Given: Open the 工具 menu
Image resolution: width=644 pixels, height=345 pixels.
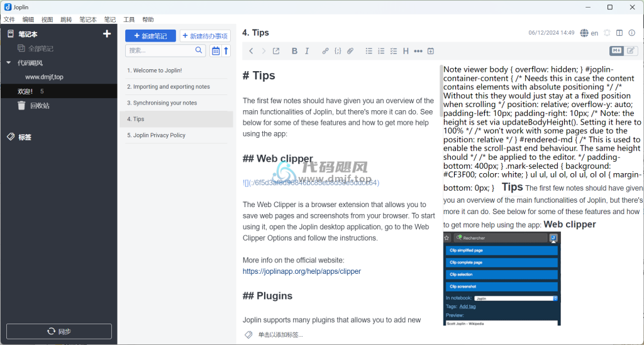Looking at the screenshot, I should point(129,20).
